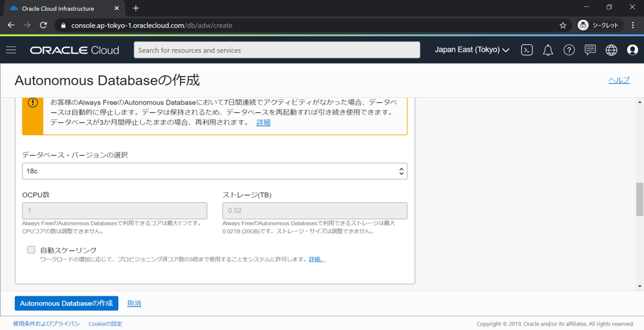The width and height of the screenshot is (644, 330).
Task: Open the notifications bell
Action: 548,50
